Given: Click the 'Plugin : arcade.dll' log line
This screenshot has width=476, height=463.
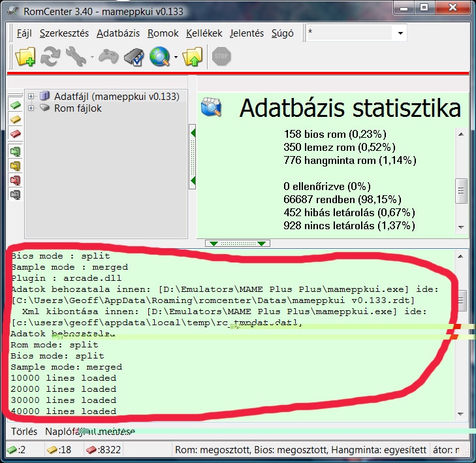Looking at the screenshot, I should point(66,278).
